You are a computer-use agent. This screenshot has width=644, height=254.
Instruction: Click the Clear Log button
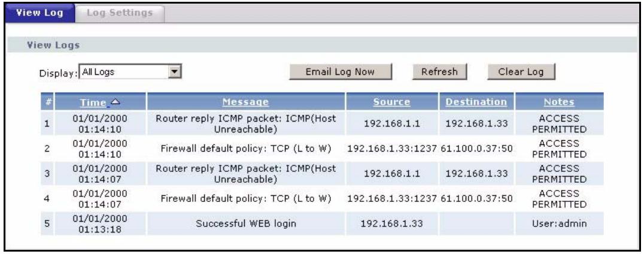(x=521, y=72)
